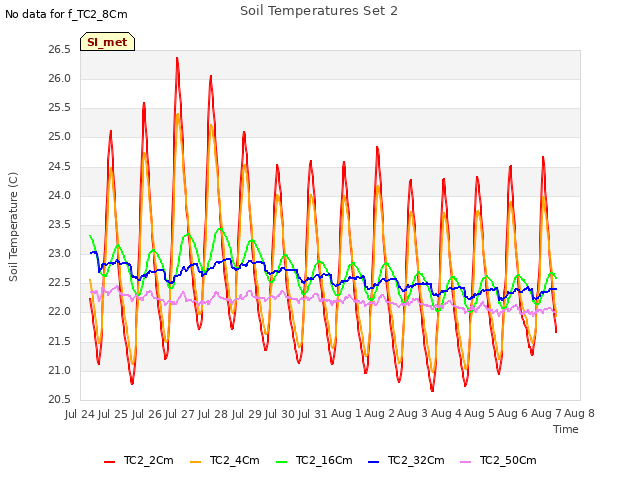Click the 22.0 y-axis tick label
The width and height of the screenshot is (640, 480).
[60, 312]
